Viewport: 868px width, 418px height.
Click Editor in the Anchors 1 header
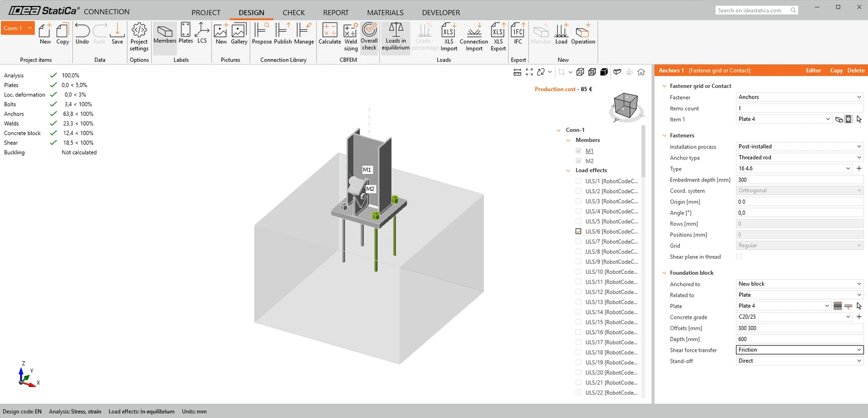click(x=813, y=70)
